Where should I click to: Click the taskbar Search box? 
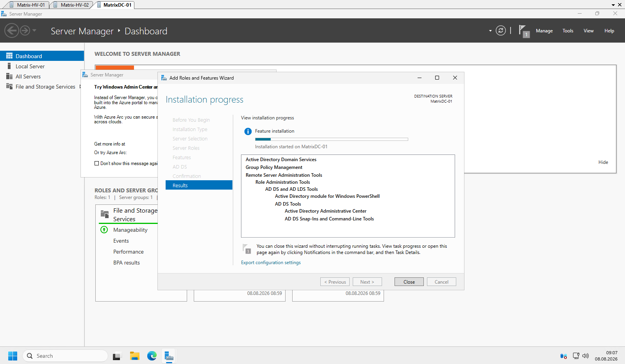(65, 356)
